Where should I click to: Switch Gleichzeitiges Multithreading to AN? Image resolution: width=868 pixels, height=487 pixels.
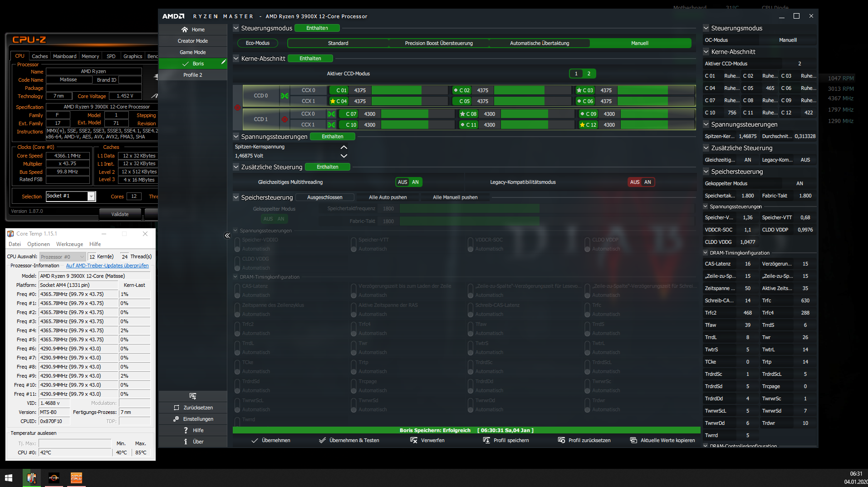click(415, 182)
